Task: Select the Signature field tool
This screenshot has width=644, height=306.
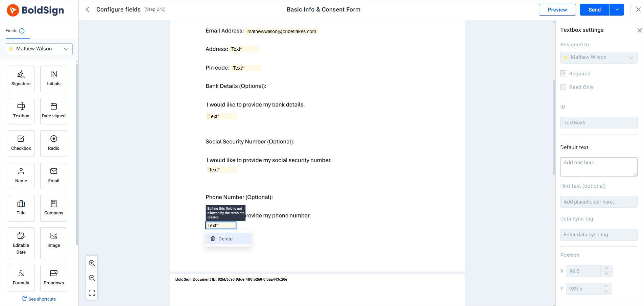Action: 21,79
